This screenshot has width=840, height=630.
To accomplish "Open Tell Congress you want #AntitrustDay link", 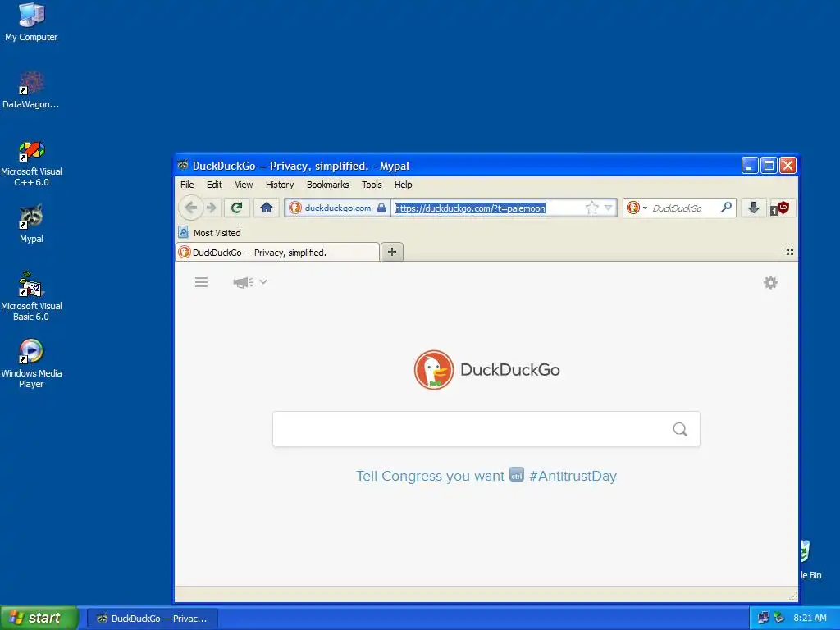I will tap(486, 476).
